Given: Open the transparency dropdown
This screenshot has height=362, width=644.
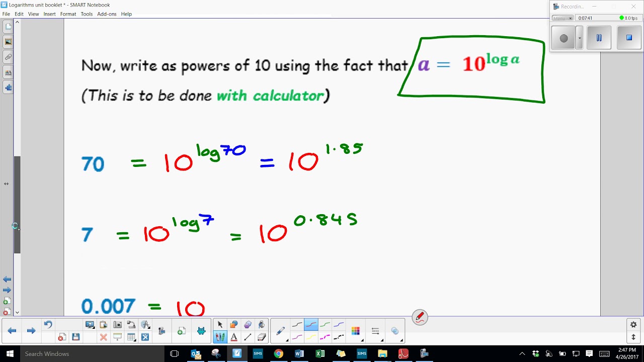Looking at the screenshot, I should click(x=395, y=331).
